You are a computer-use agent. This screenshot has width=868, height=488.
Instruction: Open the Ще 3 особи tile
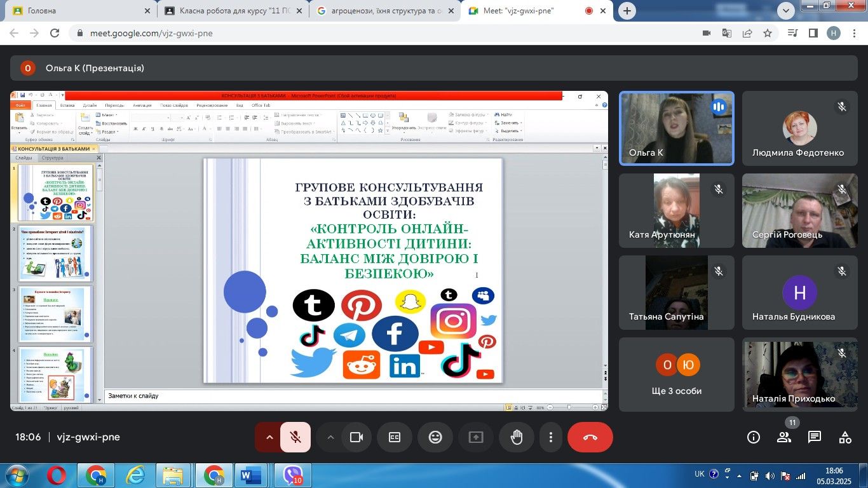(677, 374)
